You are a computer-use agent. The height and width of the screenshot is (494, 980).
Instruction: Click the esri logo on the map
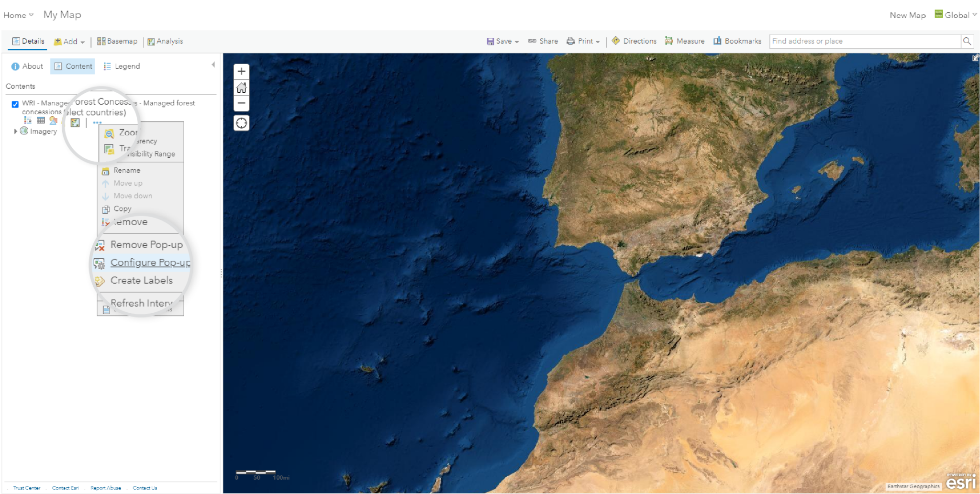(961, 482)
